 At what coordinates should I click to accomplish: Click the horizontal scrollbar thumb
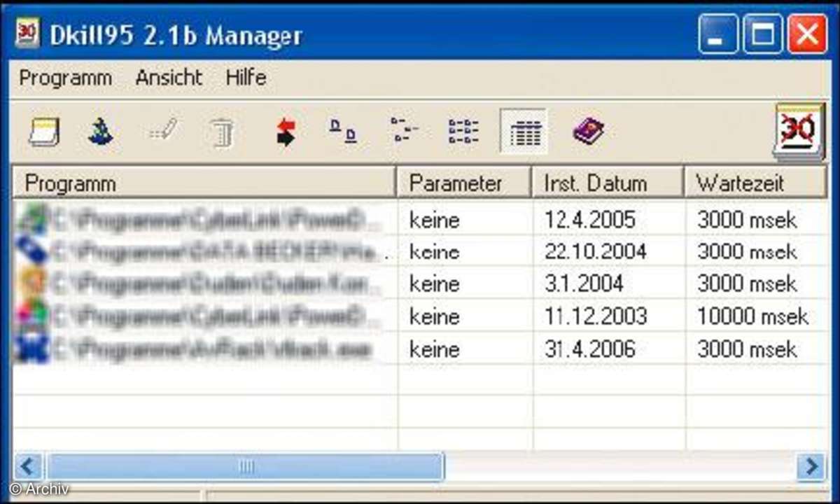tap(245, 466)
